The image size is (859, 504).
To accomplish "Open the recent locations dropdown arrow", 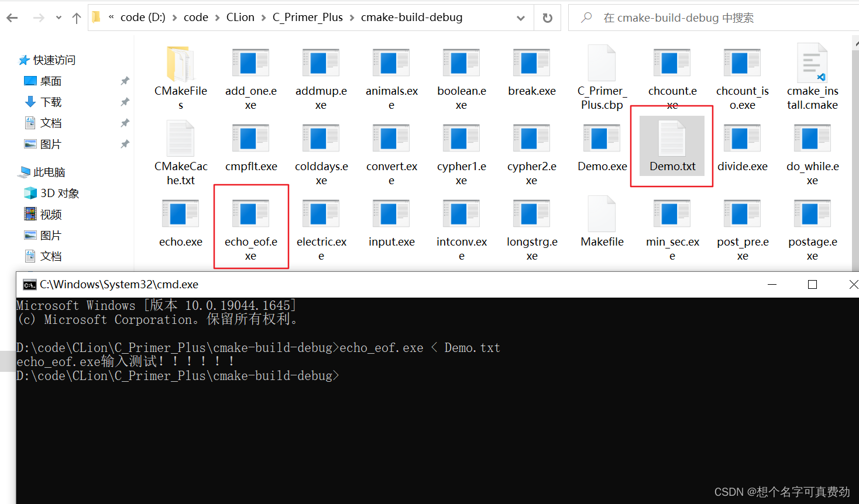I will 59,18.
